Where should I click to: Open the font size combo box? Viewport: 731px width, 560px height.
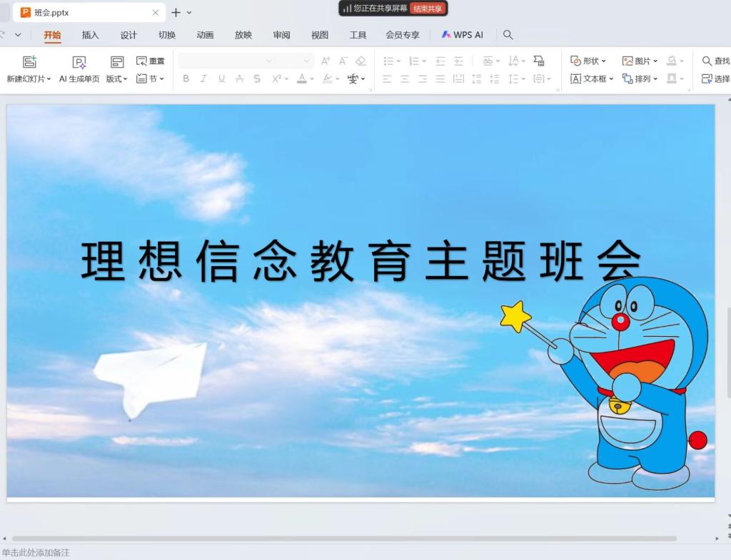[293, 61]
